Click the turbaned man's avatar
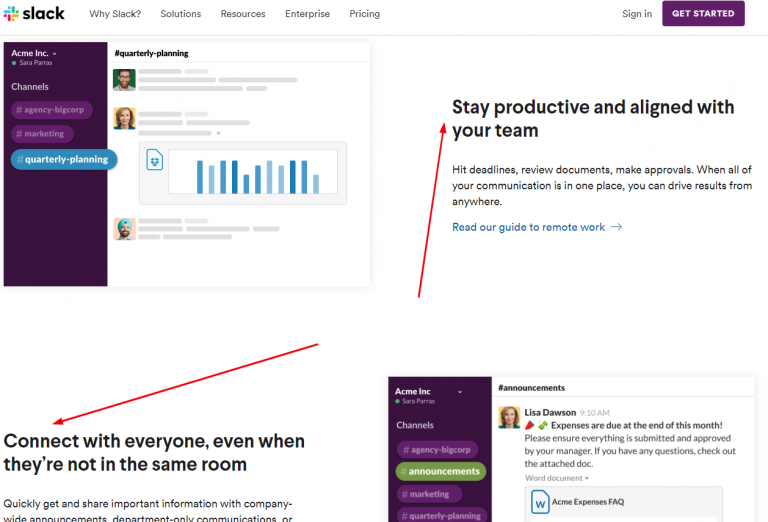This screenshot has width=768, height=522. [124, 229]
